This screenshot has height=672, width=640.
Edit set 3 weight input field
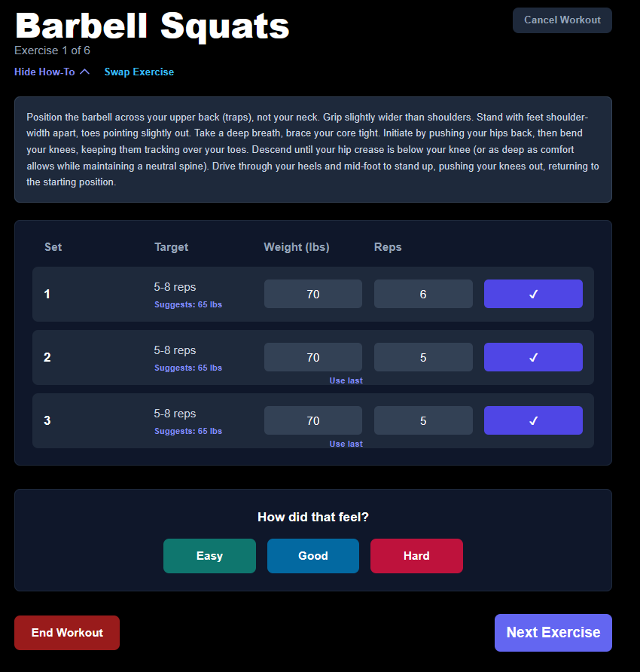[313, 420]
